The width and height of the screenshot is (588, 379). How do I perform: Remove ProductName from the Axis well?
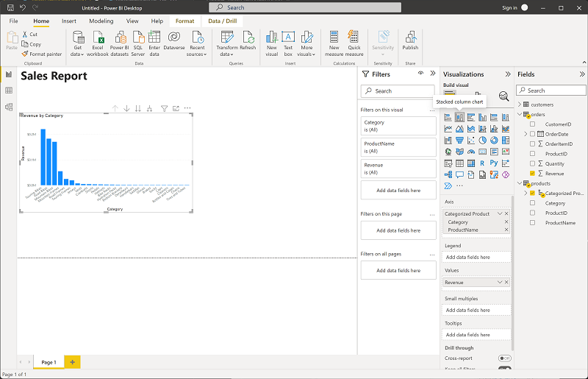[506, 230]
